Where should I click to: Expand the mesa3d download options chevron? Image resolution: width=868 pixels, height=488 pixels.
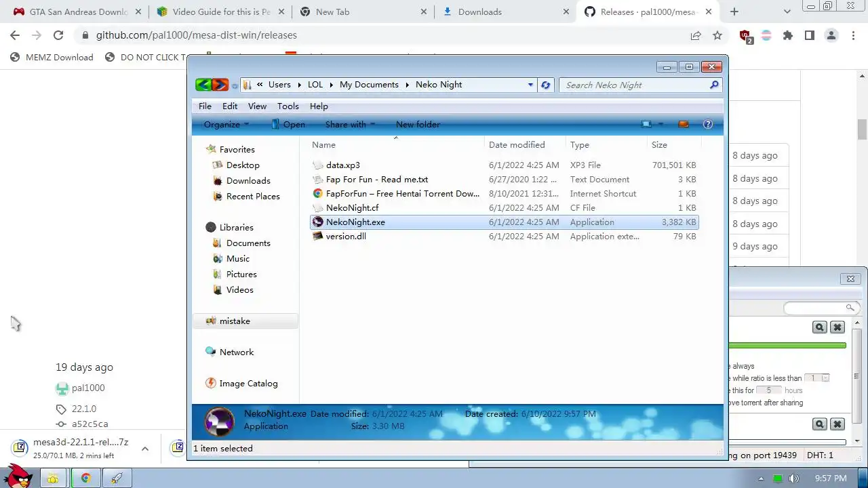[144, 448]
